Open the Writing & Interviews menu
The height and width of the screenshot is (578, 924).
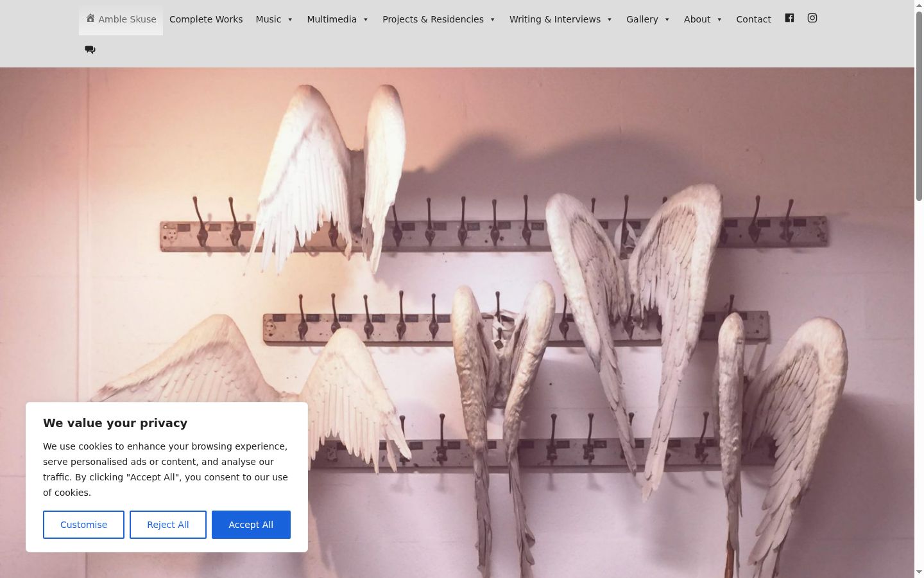click(x=555, y=19)
